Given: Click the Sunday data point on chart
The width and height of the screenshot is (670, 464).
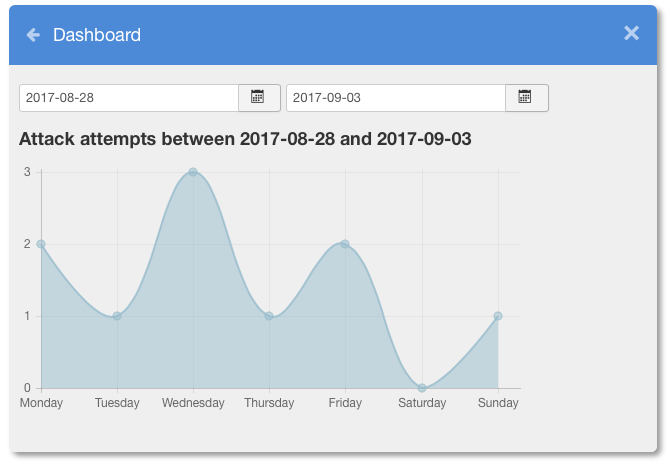Looking at the screenshot, I should 498,316.
